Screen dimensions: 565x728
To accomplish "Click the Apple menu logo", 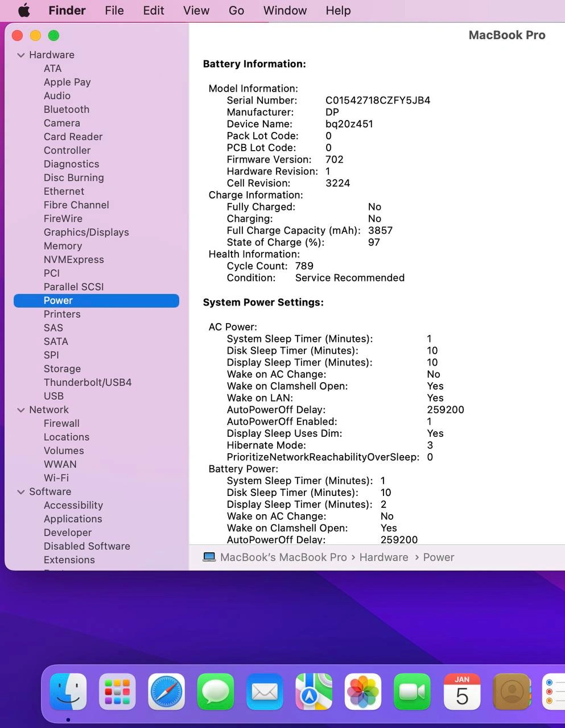I will 24,10.
